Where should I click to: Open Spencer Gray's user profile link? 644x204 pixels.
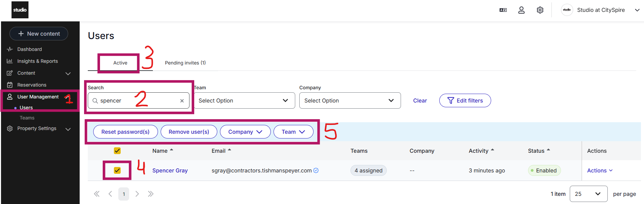tap(170, 170)
